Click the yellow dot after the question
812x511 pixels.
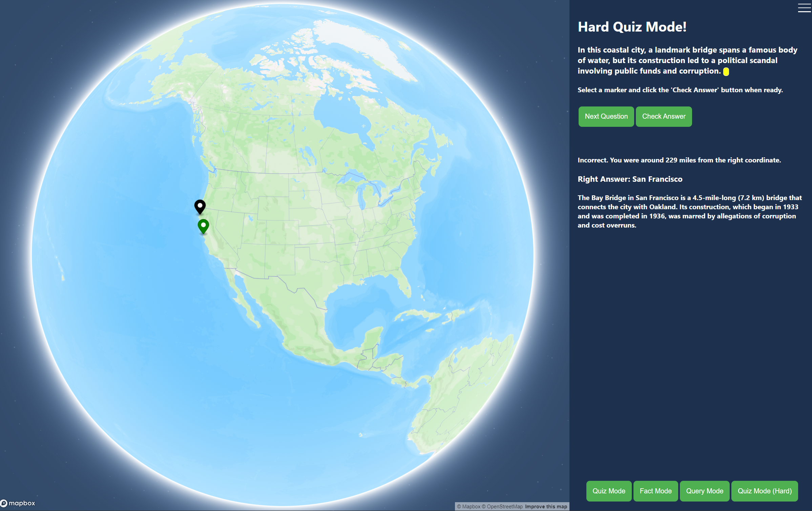726,72
